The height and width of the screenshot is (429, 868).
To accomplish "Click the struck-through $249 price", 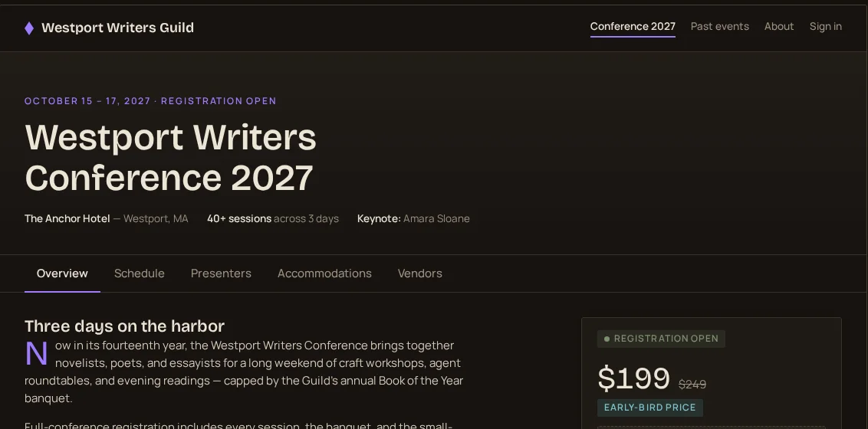I will [692, 385].
